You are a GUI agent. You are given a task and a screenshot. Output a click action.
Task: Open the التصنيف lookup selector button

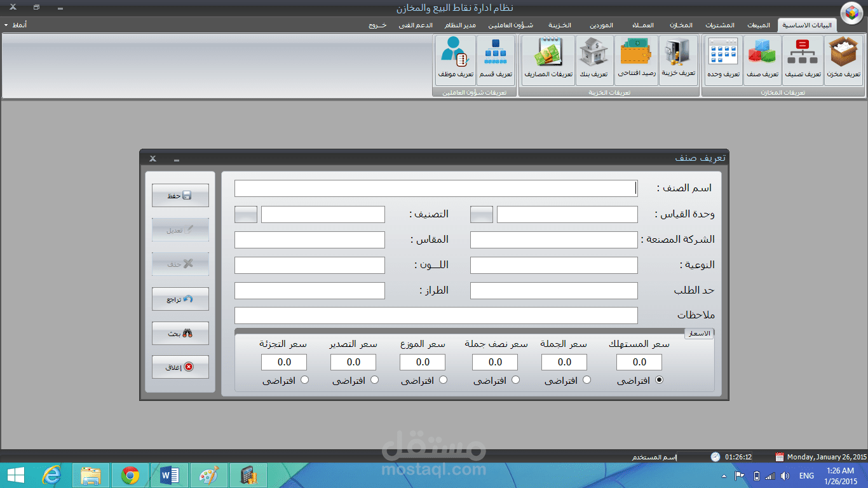pos(245,214)
